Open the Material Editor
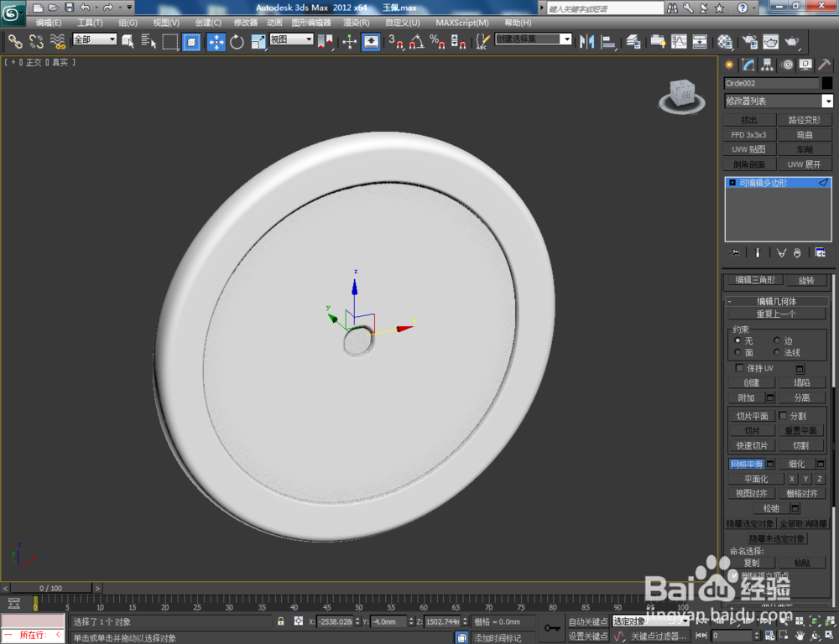 pyautogui.click(x=725, y=42)
